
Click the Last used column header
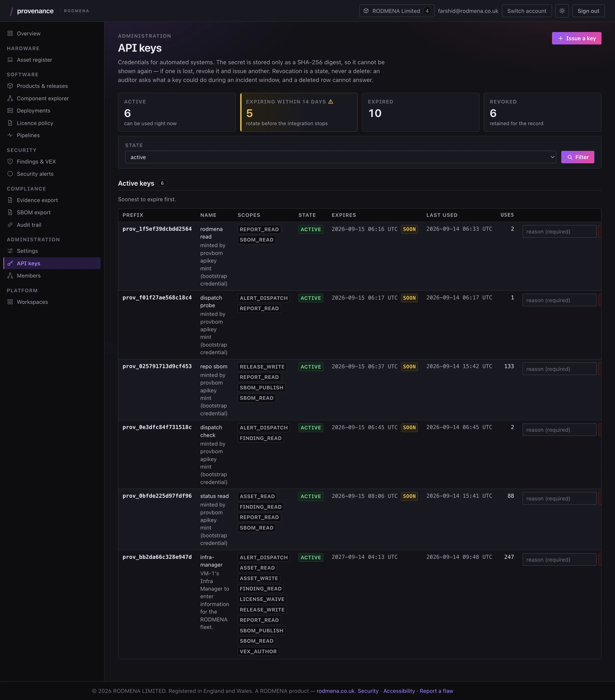(442, 215)
